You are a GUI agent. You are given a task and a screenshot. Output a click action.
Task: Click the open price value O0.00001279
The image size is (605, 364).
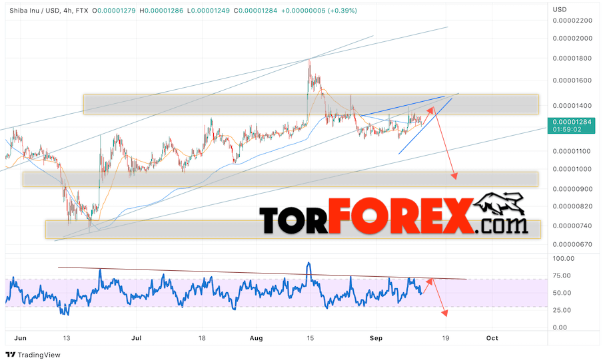(114, 11)
